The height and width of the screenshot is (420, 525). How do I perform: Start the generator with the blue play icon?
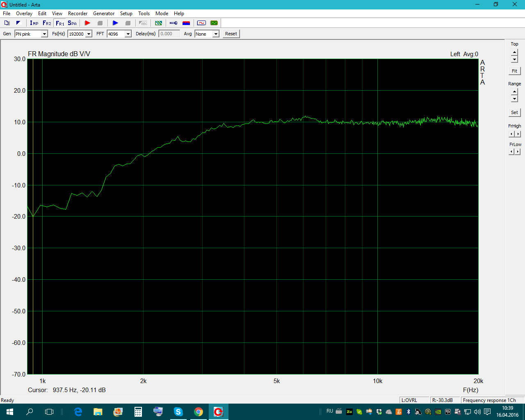click(x=115, y=23)
